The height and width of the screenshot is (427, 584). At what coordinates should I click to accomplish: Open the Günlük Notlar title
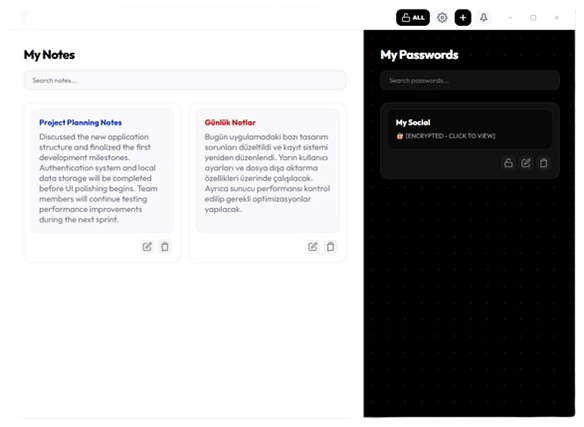(230, 123)
